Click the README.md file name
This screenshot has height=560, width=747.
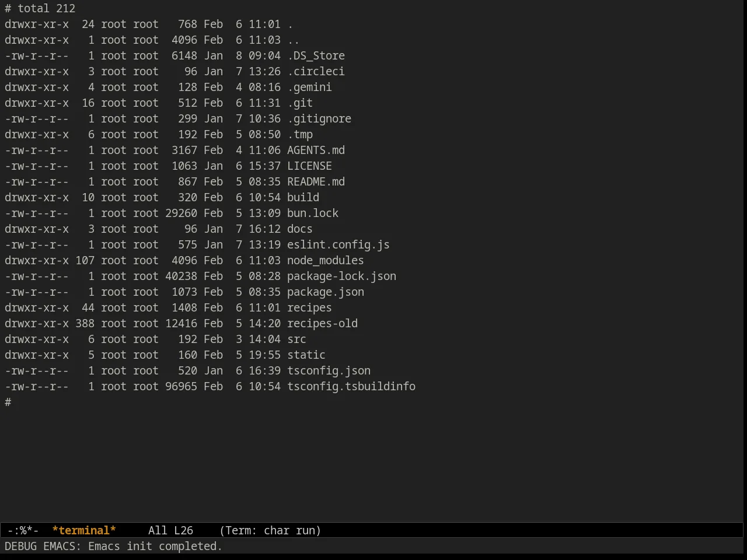pyautogui.click(x=316, y=181)
